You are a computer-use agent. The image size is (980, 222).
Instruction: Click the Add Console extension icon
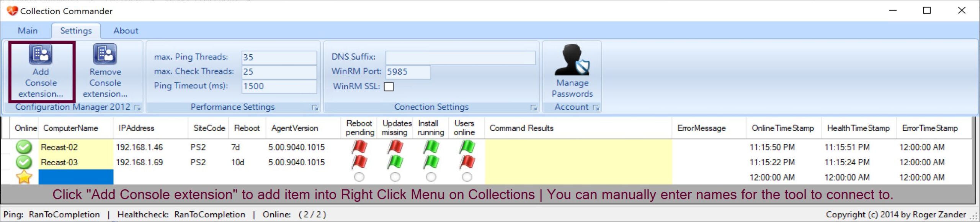click(41, 54)
